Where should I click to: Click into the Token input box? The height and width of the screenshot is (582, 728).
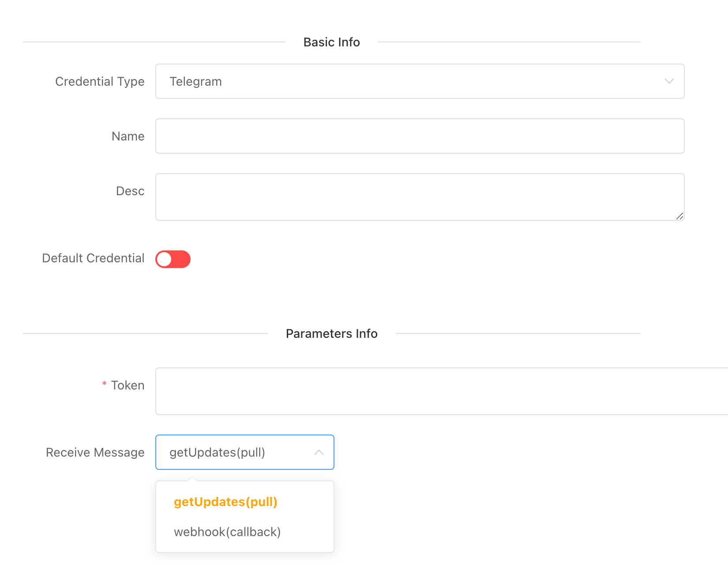441,391
